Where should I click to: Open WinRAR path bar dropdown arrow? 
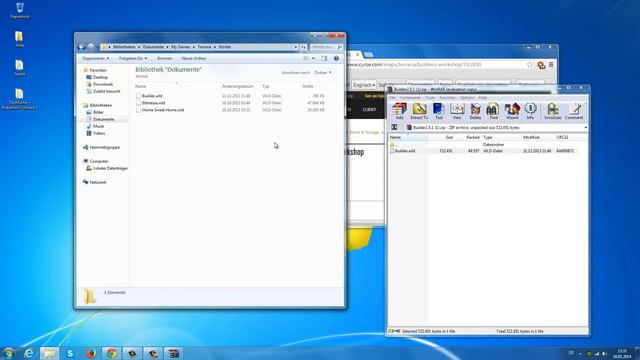click(585, 128)
